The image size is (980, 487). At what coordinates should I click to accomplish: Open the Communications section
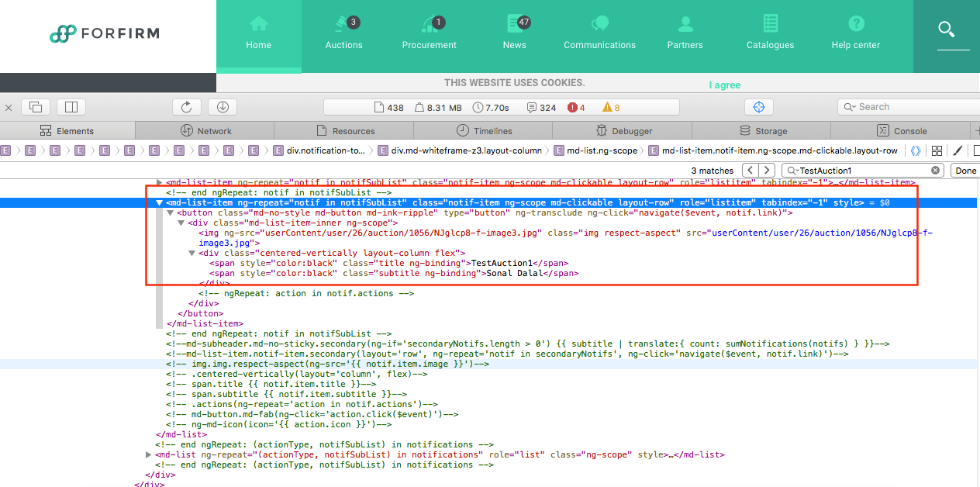click(599, 32)
